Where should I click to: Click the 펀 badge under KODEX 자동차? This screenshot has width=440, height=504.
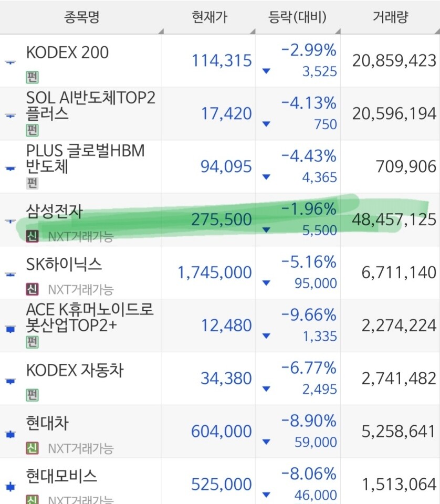[32, 395]
